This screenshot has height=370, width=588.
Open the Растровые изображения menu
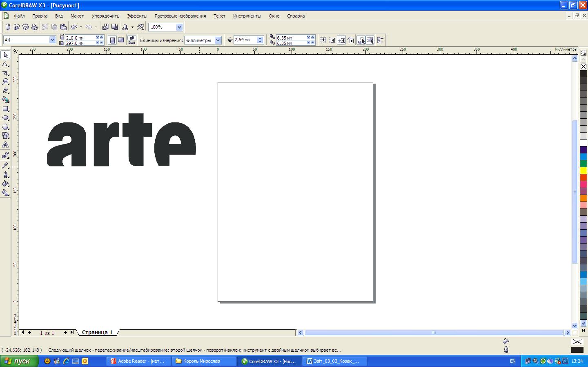pos(180,16)
